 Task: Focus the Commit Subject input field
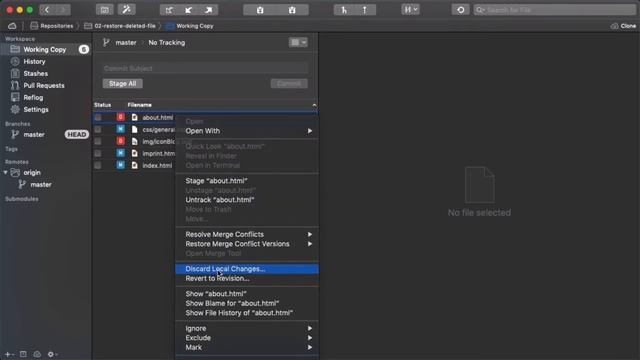[205, 68]
